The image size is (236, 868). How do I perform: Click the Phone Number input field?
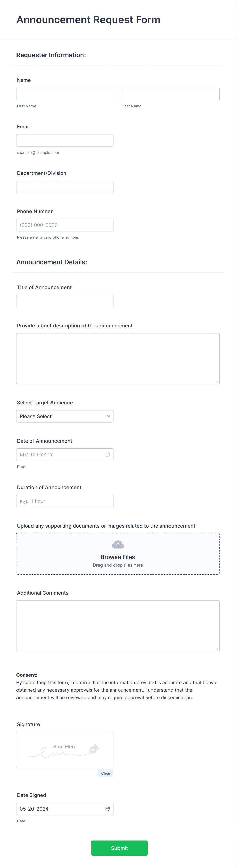(65, 225)
